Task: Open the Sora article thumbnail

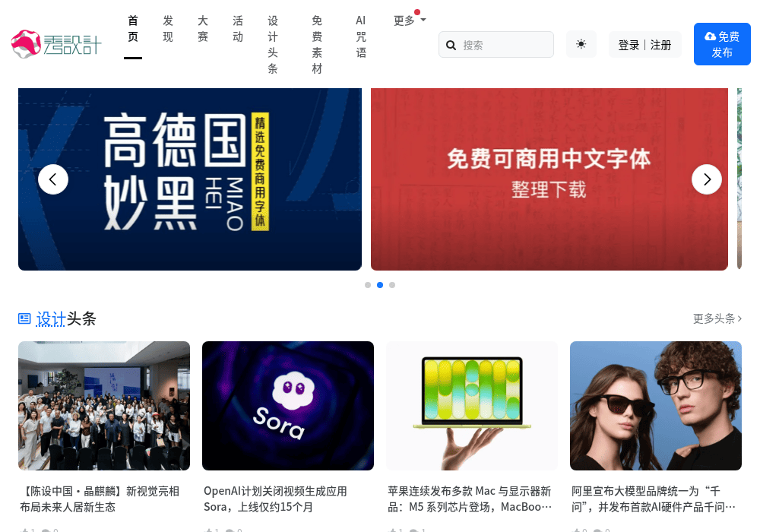Action: coord(288,406)
